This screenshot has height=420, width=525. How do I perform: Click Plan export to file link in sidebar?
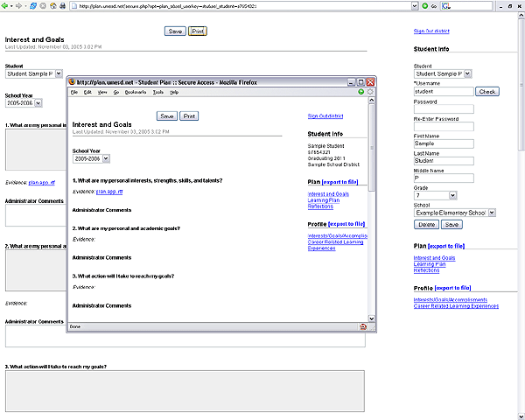pos(446,246)
